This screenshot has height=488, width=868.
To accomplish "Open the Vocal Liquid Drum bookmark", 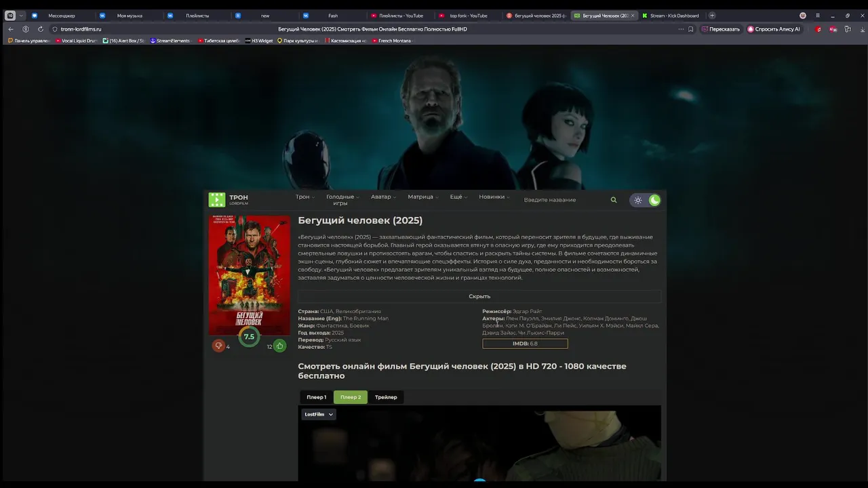I will coord(77,41).
